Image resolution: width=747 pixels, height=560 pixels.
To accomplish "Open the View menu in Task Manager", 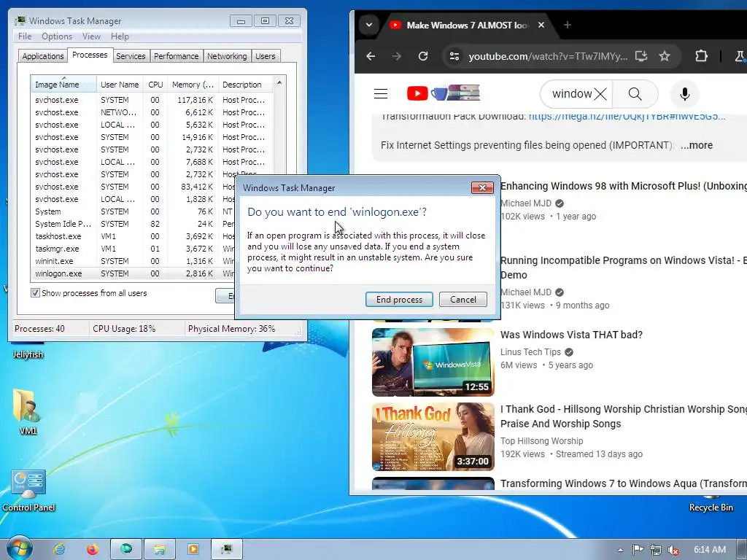I will [91, 36].
